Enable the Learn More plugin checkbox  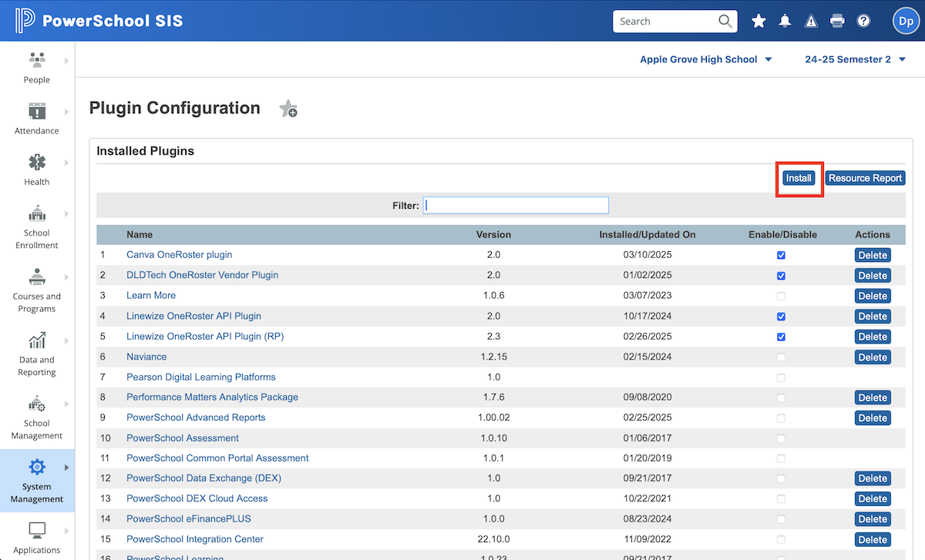782,296
